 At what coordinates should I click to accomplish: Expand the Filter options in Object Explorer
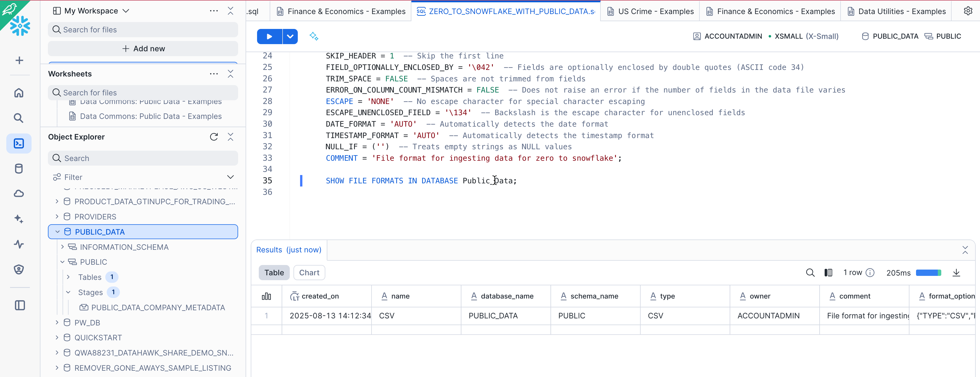(230, 177)
